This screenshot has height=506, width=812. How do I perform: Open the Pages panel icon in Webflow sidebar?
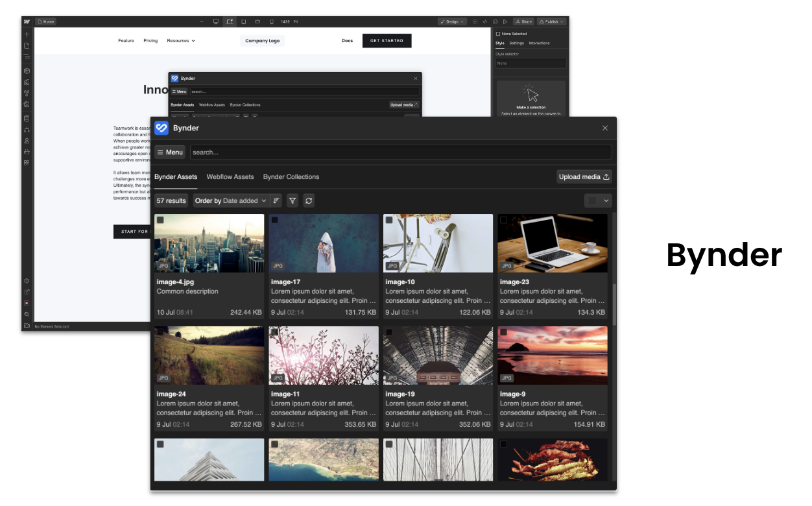coord(27,45)
